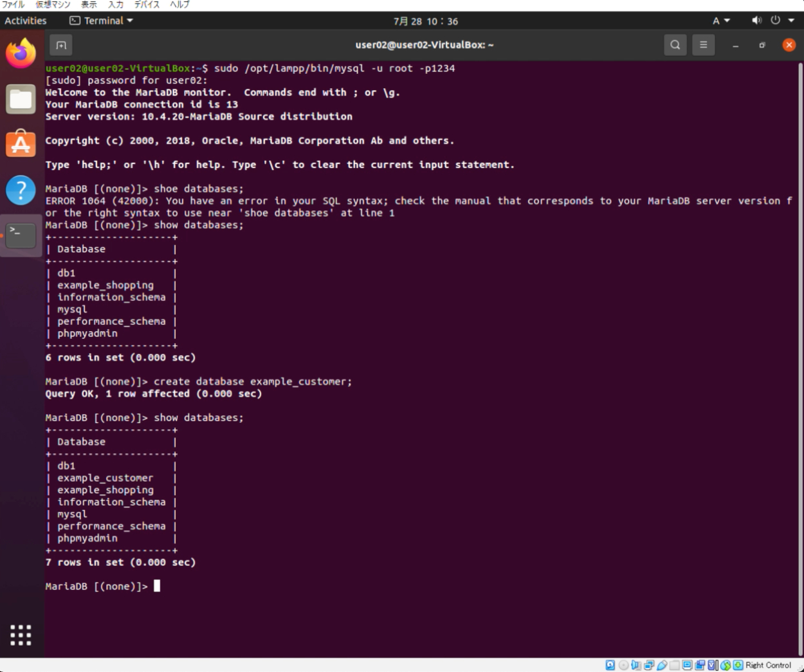This screenshot has height=672, width=804.
Task: Launch Ubuntu Software from the dock
Action: 21,144
